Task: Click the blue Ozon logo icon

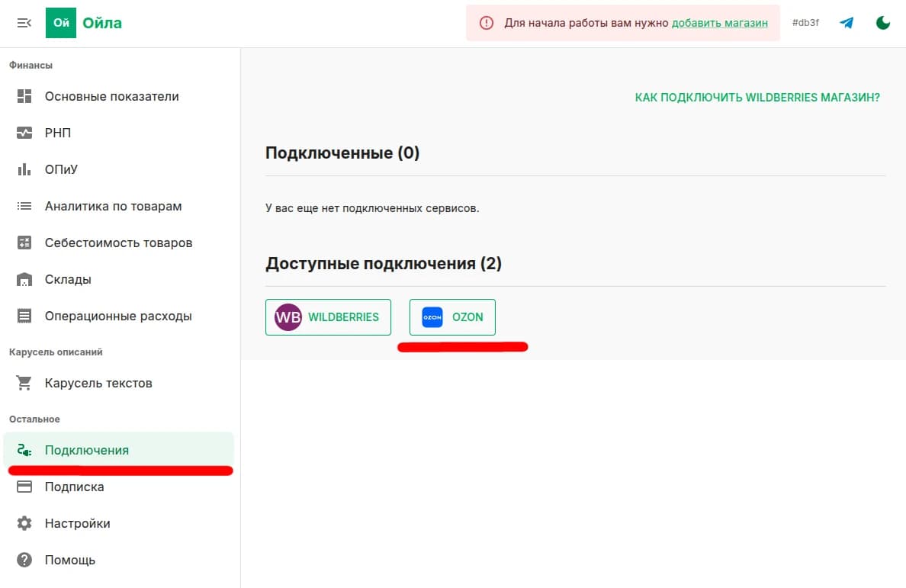Action: click(432, 316)
